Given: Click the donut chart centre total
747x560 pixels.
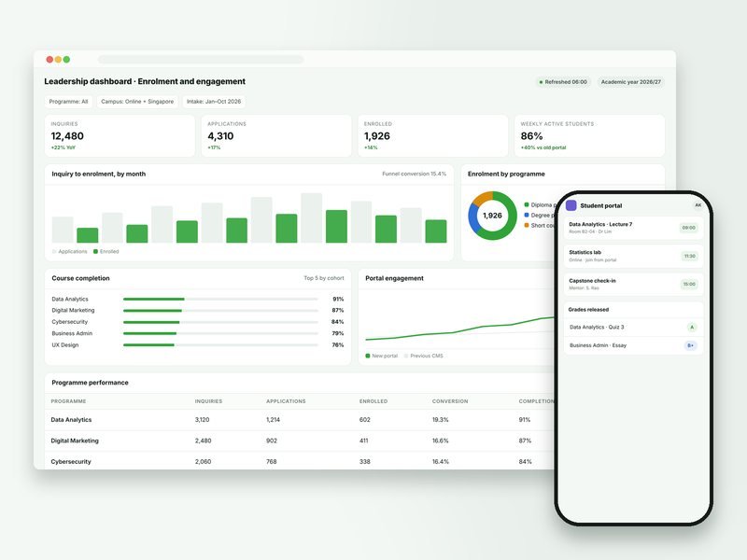Looking at the screenshot, I should [x=492, y=216].
